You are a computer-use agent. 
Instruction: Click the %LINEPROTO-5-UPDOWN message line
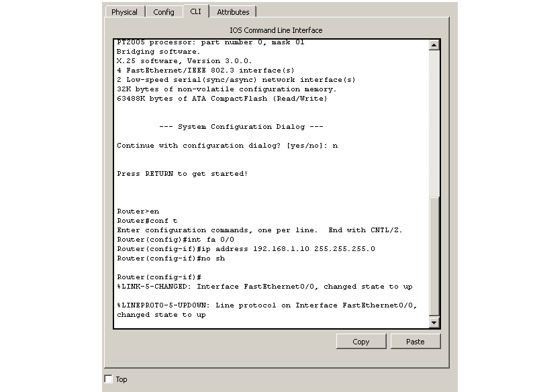pos(266,310)
